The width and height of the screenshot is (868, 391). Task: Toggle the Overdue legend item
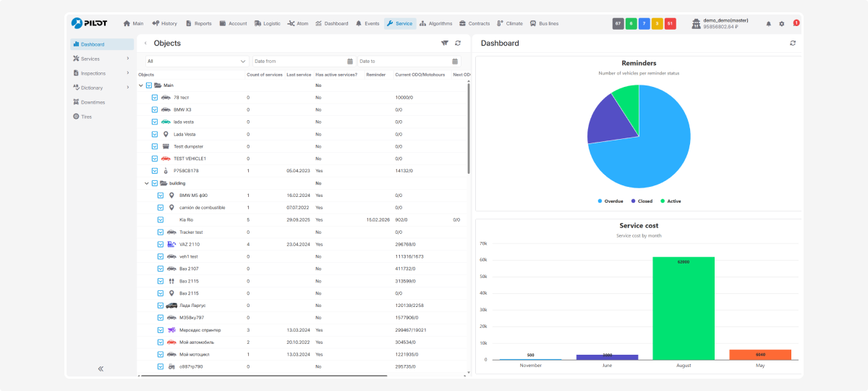click(610, 201)
